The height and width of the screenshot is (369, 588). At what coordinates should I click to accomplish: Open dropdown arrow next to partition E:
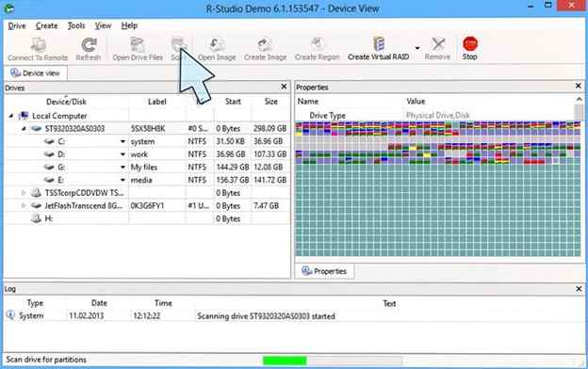coord(122,180)
